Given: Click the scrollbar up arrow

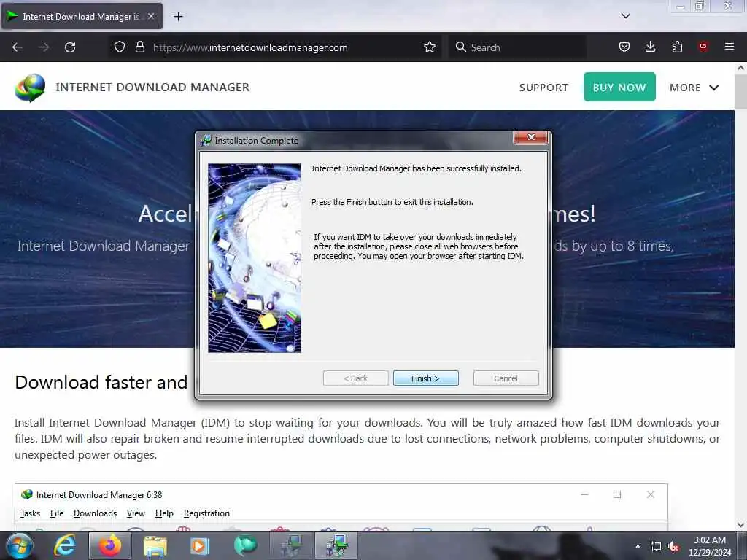Looking at the screenshot, I should click(741, 68).
